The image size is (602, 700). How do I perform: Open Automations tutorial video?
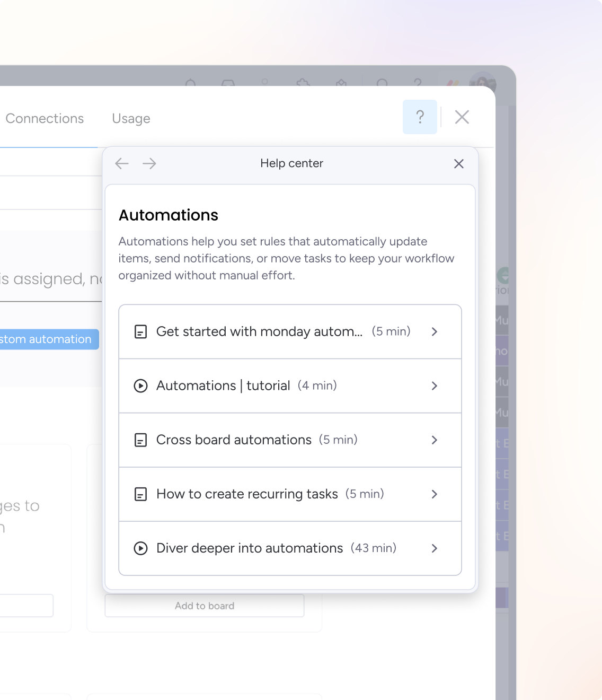coord(290,386)
